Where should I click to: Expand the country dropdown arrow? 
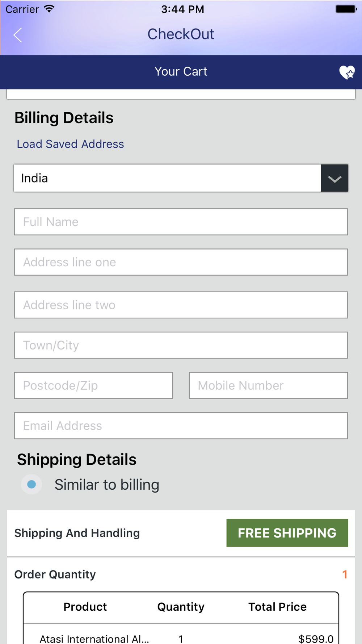click(334, 178)
